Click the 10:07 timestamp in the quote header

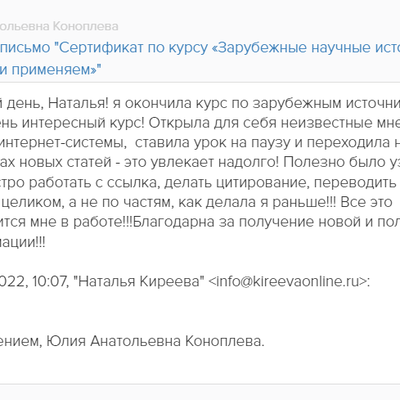coord(50,282)
